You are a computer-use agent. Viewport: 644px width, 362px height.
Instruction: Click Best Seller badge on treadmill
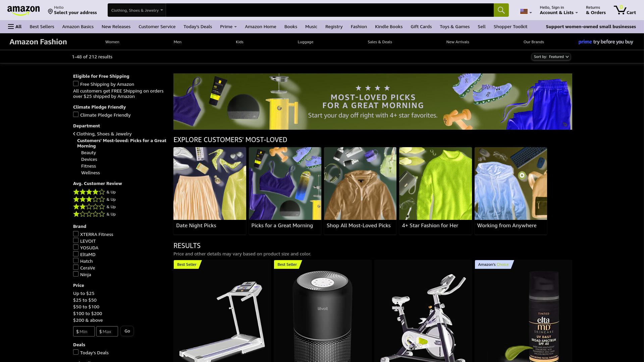(x=187, y=264)
